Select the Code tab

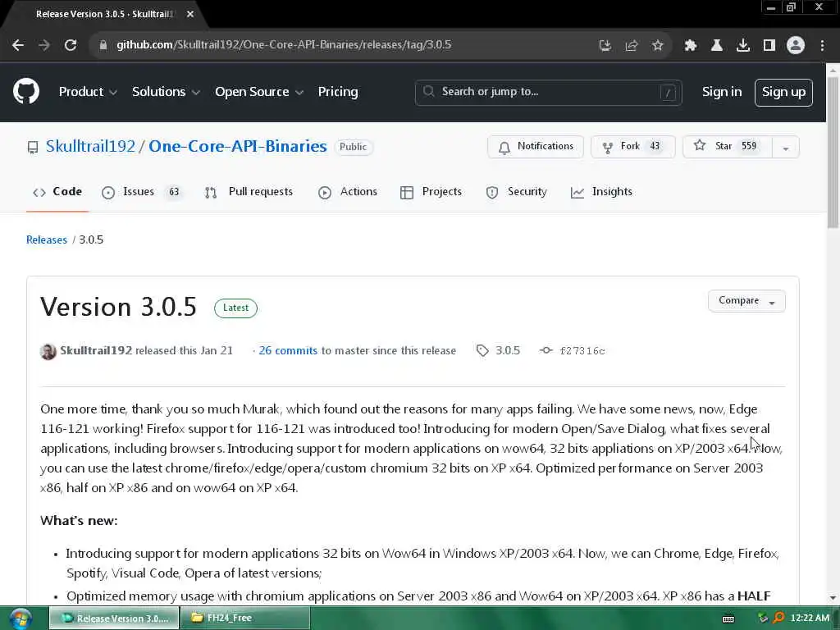(x=57, y=192)
